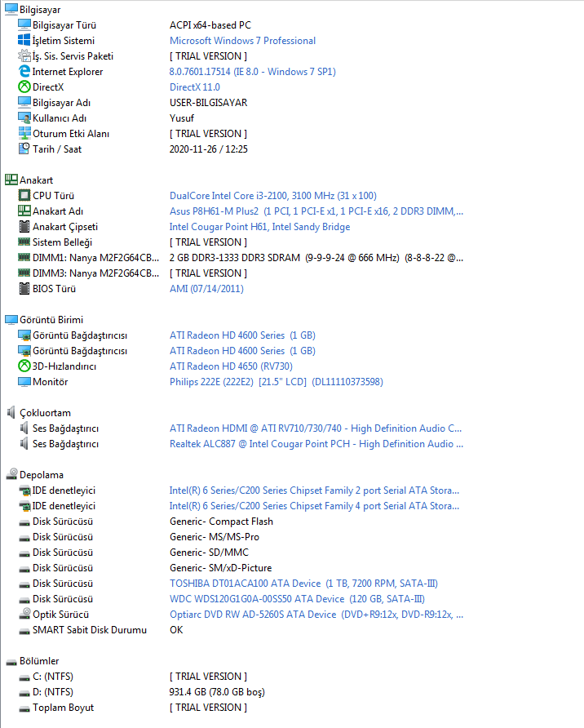
Task: Open the AMI (07/14/2011) BIOS link
Action: coord(206,288)
